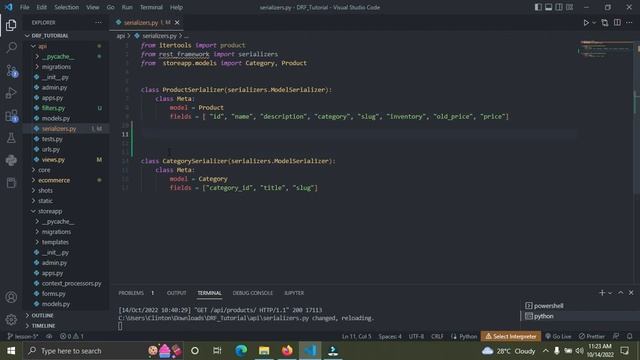Image resolution: width=640 pixels, height=360 pixels.
Task: Close the terminal panel
Action: [631, 293]
